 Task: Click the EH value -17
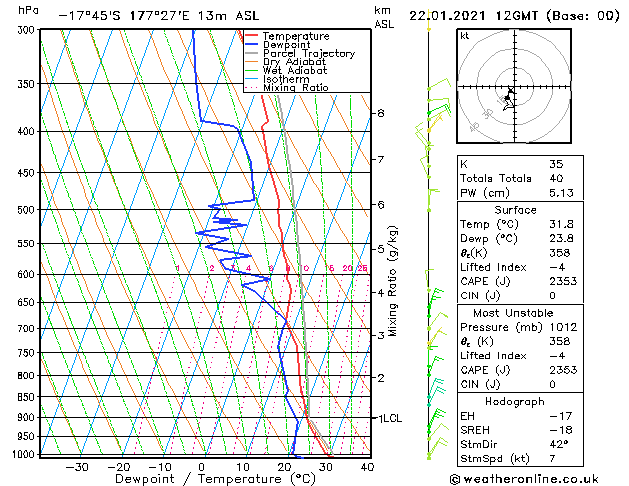tap(561, 416)
